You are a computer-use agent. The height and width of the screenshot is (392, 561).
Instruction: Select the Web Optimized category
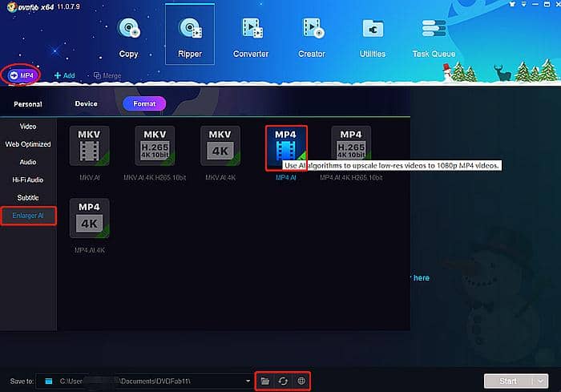click(28, 144)
